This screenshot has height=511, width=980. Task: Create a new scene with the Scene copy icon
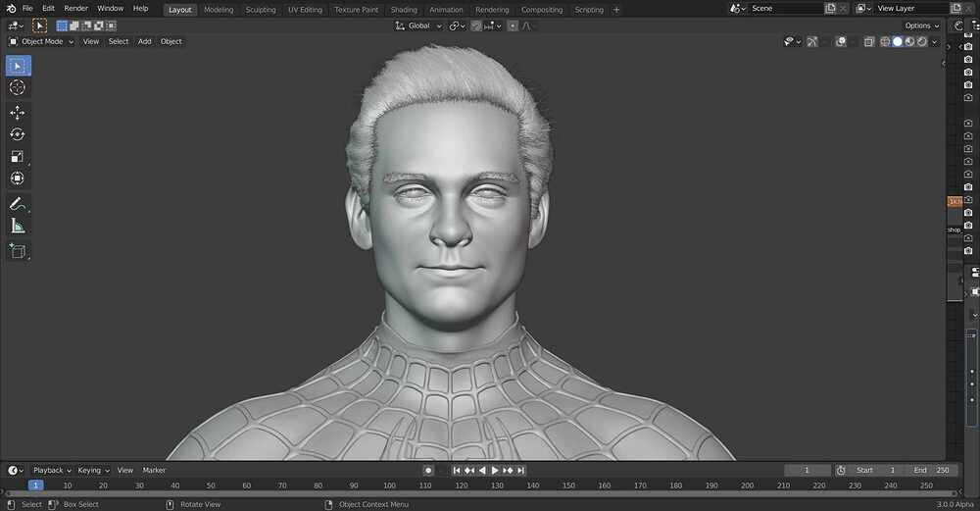(x=830, y=9)
